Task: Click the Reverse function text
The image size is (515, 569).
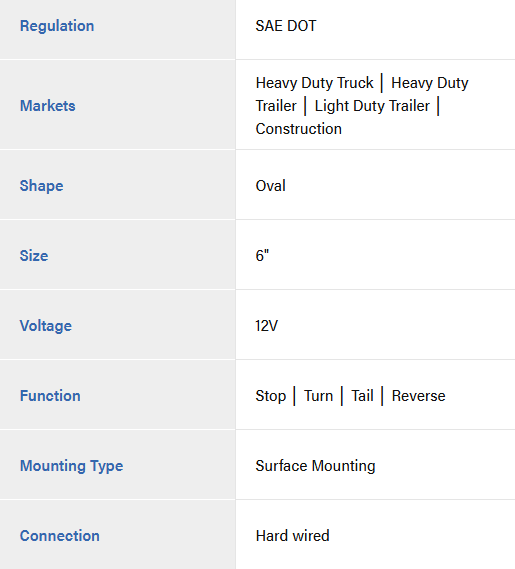Action: tap(418, 396)
